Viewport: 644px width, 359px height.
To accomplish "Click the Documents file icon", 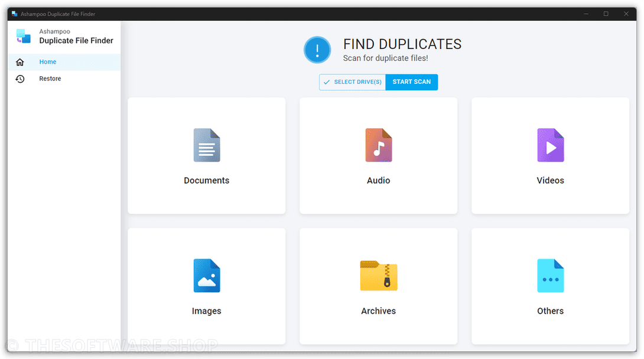I will [x=207, y=145].
